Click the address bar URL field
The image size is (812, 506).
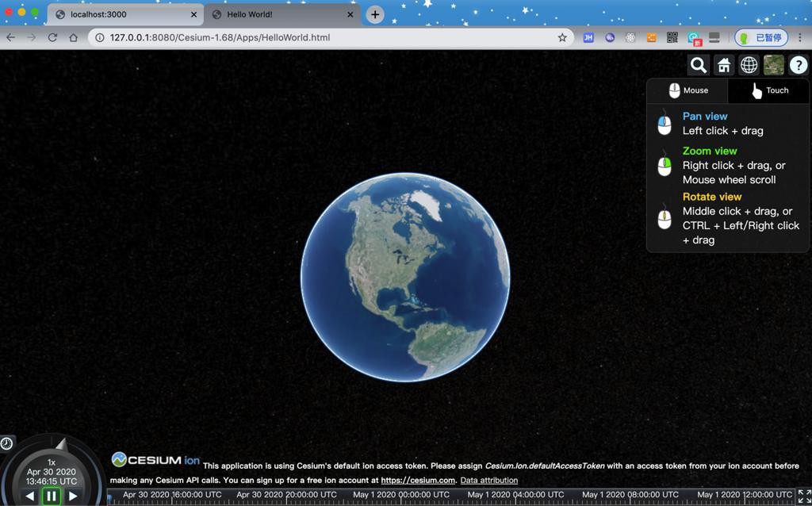tap(331, 37)
